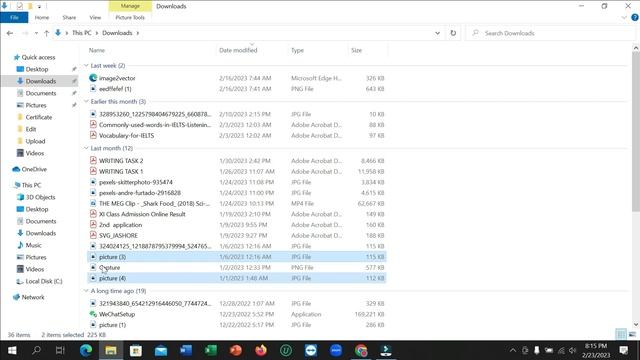This screenshot has width=640, height=360.
Task: Open Local Disk (C:) in sidebar
Action: pyautogui.click(x=39, y=281)
